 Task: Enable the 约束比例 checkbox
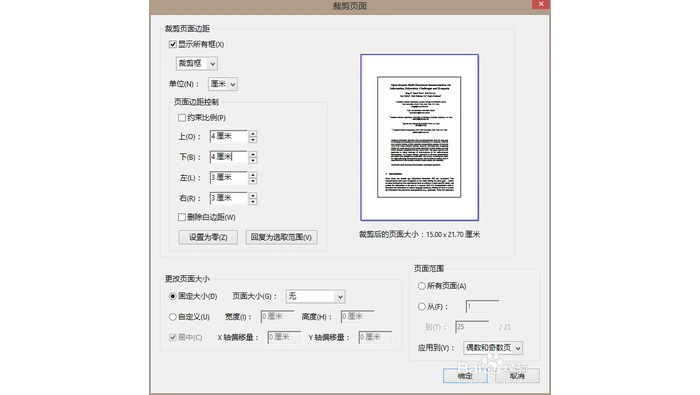(182, 118)
